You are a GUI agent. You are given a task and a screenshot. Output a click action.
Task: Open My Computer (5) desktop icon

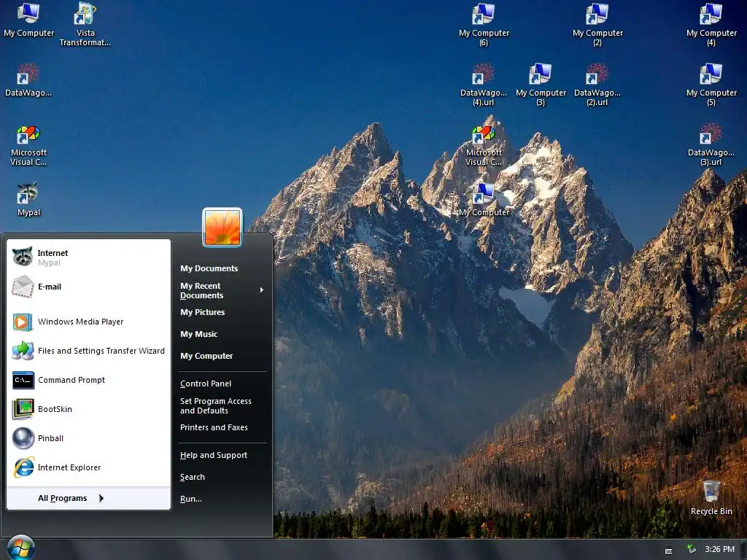(711, 84)
